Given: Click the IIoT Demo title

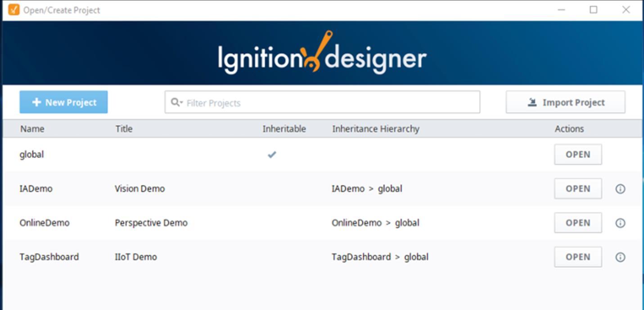Looking at the screenshot, I should click(136, 257).
